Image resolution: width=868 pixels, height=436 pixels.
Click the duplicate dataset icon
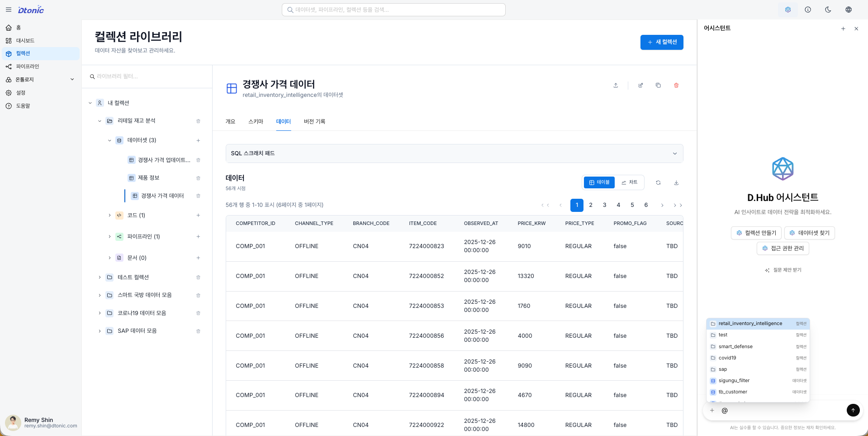pyautogui.click(x=658, y=85)
